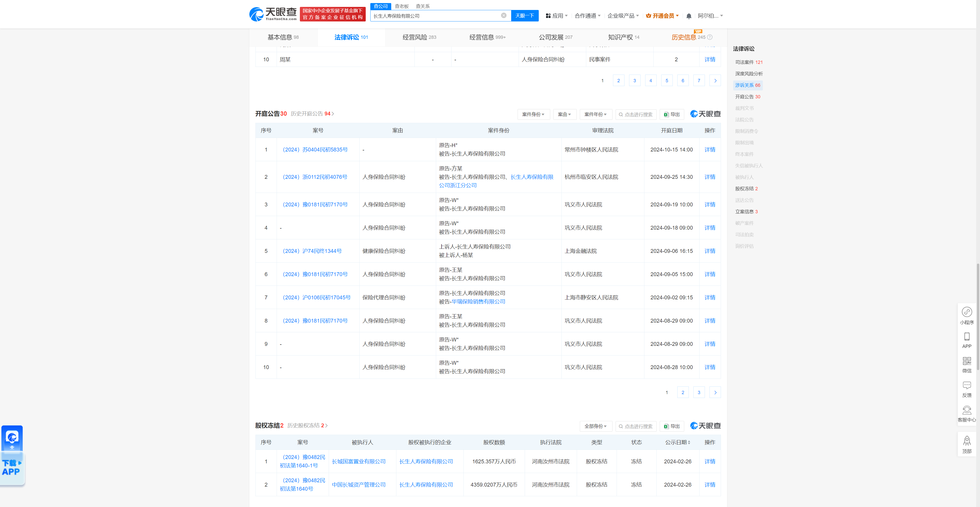Switch to 基本信息 tab
980x507 pixels.
pos(283,37)
